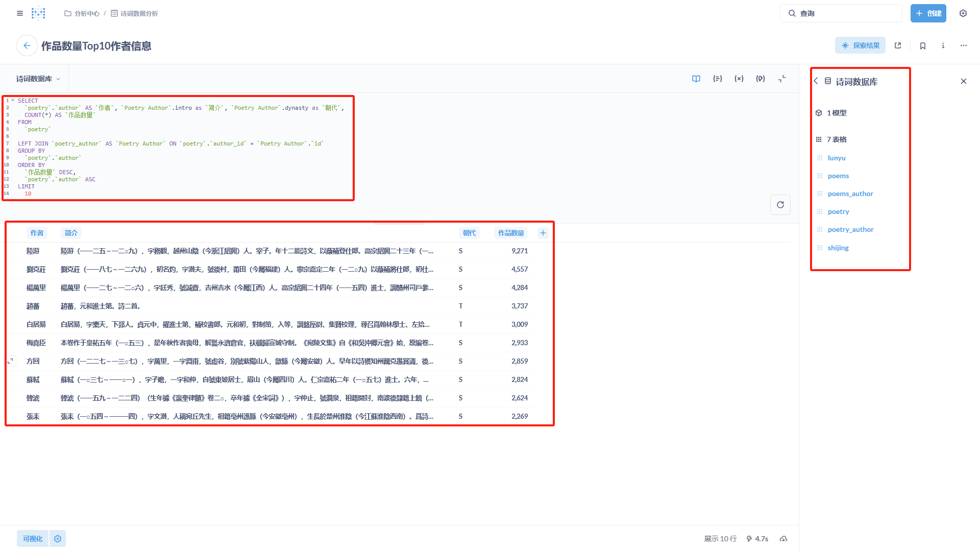980x551 pixels.
Task: Click the 韓淲 author cell
Action: [x=33, y=398]
